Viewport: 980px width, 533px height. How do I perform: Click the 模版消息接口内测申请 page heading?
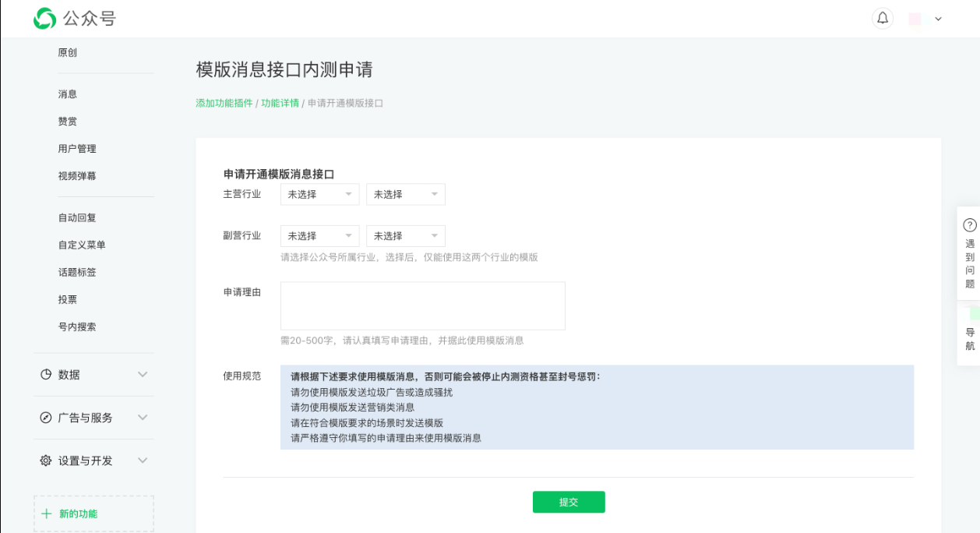pos(284,69)
